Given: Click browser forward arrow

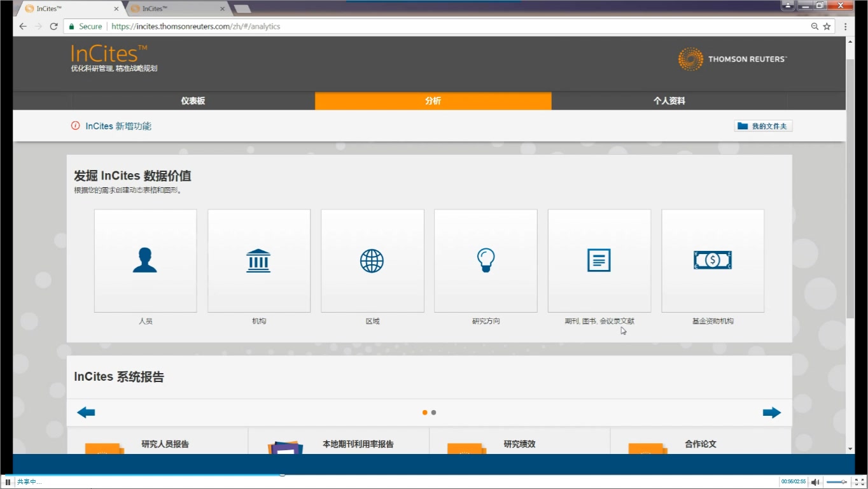Looking at the screenshot, I should 38,27.
